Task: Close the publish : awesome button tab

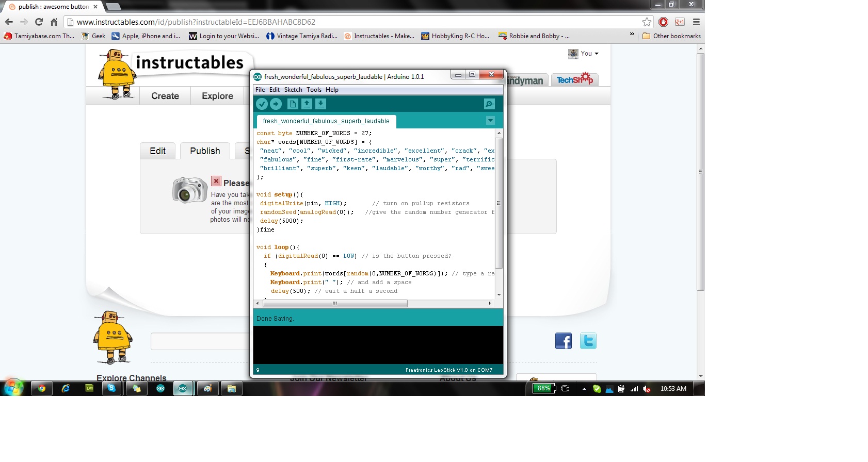Action: coord(95,7)
